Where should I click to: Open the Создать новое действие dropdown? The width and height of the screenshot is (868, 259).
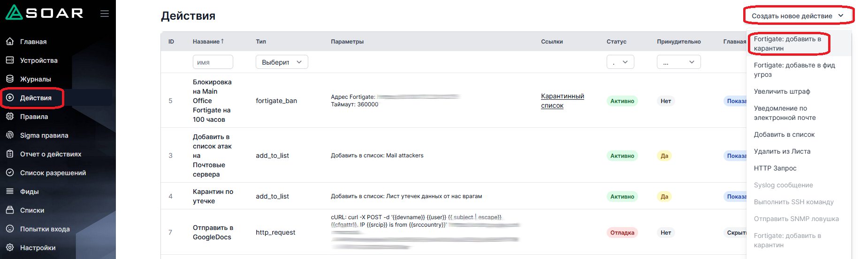tap(798, 16)
